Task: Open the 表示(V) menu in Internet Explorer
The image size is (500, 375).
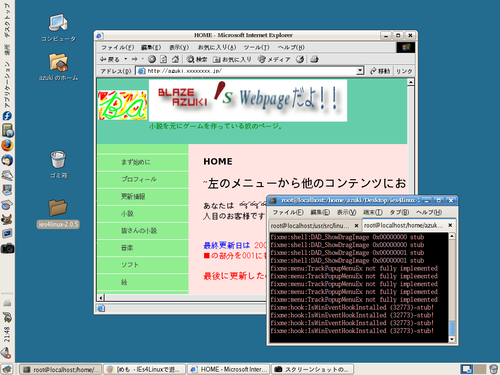Action: [179, 47]
